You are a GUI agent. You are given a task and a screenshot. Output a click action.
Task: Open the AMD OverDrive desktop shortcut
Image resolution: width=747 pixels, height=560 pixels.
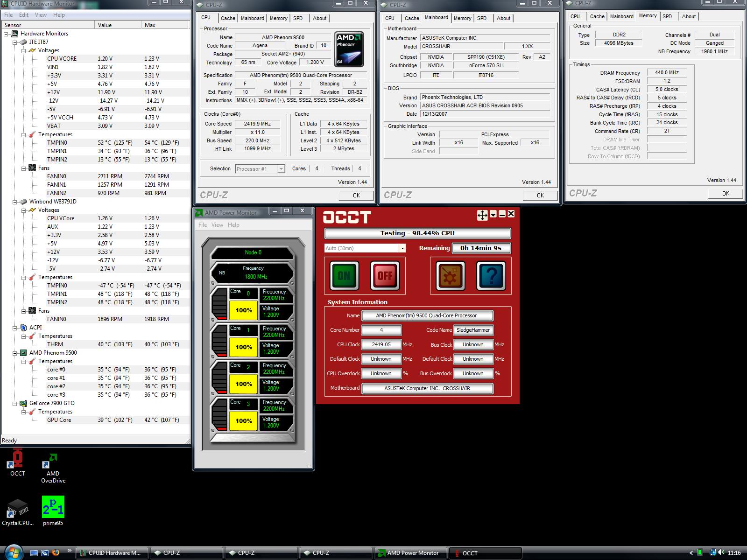[53, 468]
